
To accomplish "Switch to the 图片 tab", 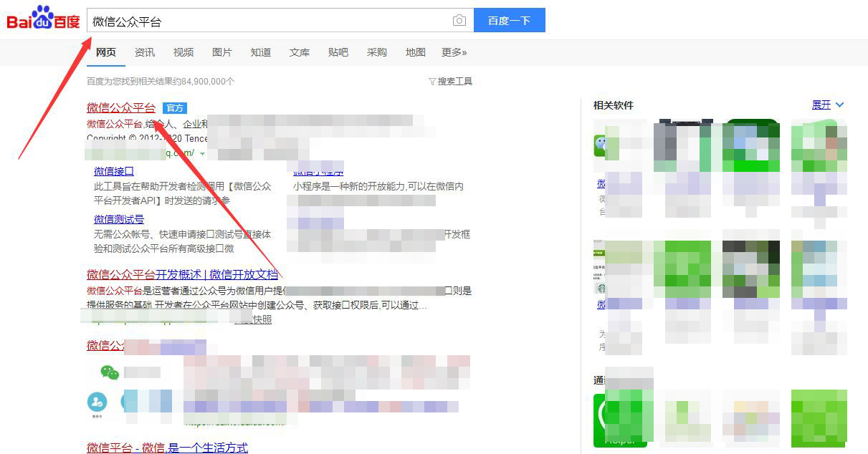I will pyautogui.click(x=222, y=52).
